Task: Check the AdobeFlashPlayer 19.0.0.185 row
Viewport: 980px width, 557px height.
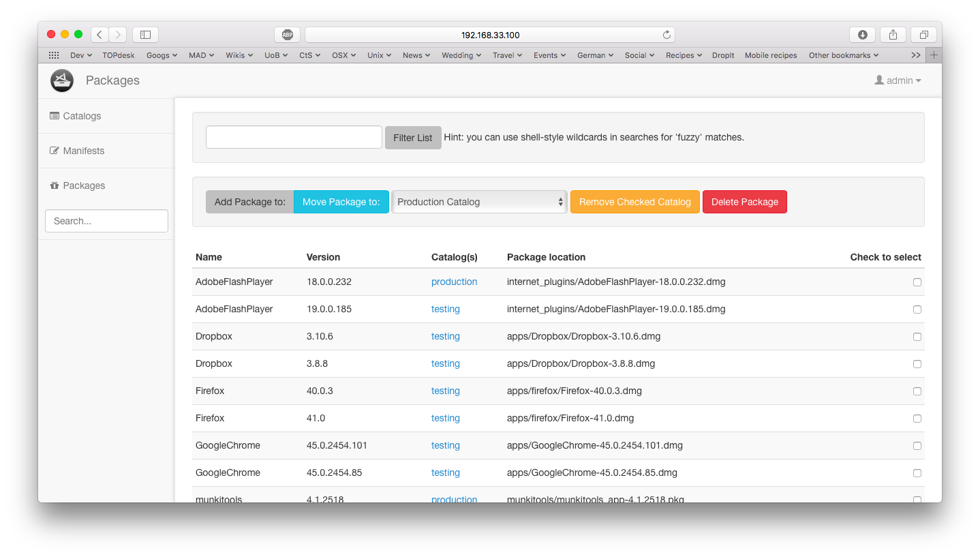Action: [x=917, y=310]
